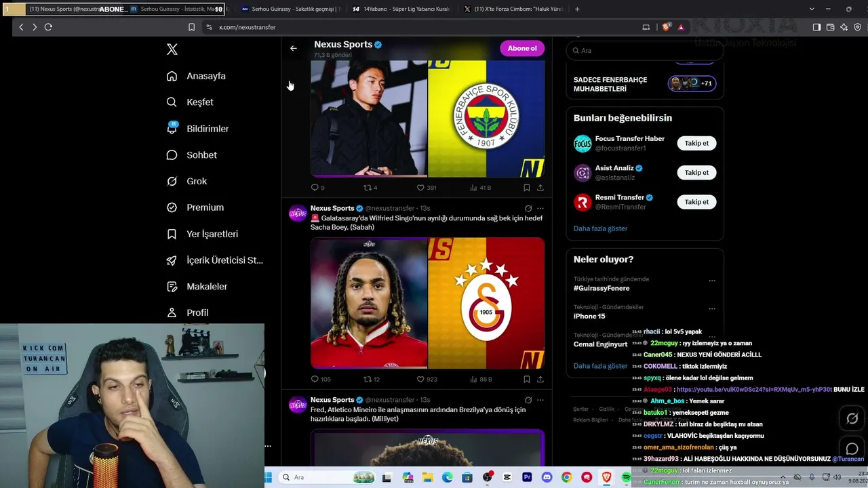The width and height of the screenshot is (868, 488).
Task: Repost the Fenerbahçe post with 4 reposts
Action: pyautogui.click(x=370, y=188)
